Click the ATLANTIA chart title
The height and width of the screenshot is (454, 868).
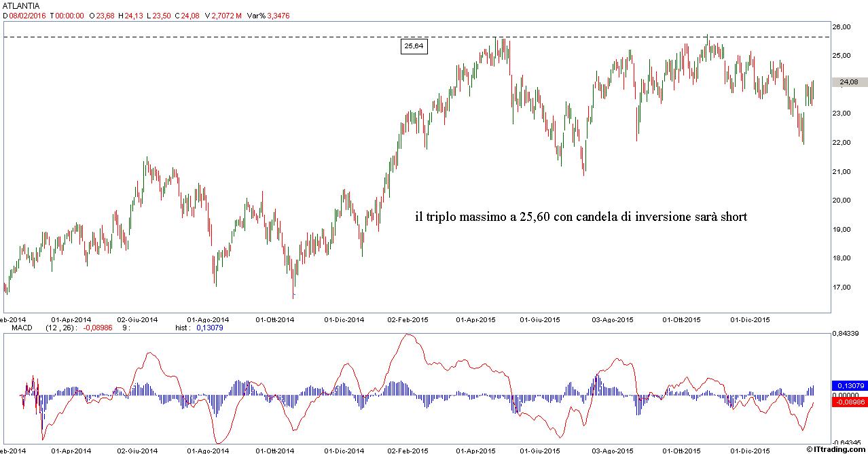click(21, 5)
